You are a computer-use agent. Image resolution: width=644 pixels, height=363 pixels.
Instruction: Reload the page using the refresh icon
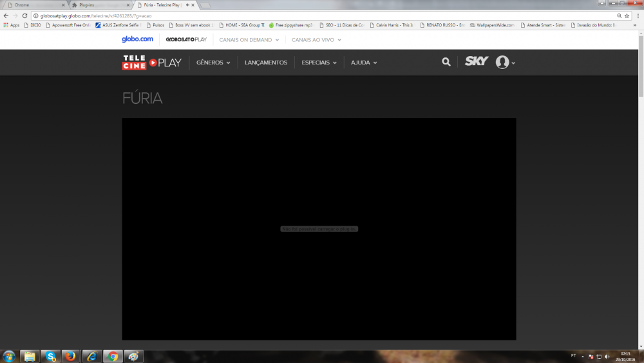pos(24,15)
